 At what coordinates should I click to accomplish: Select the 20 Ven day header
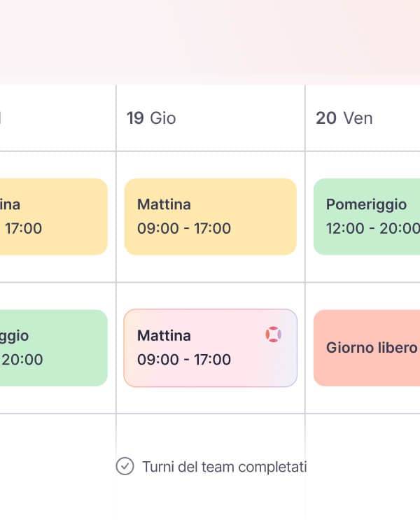click(x=344, y=118)
